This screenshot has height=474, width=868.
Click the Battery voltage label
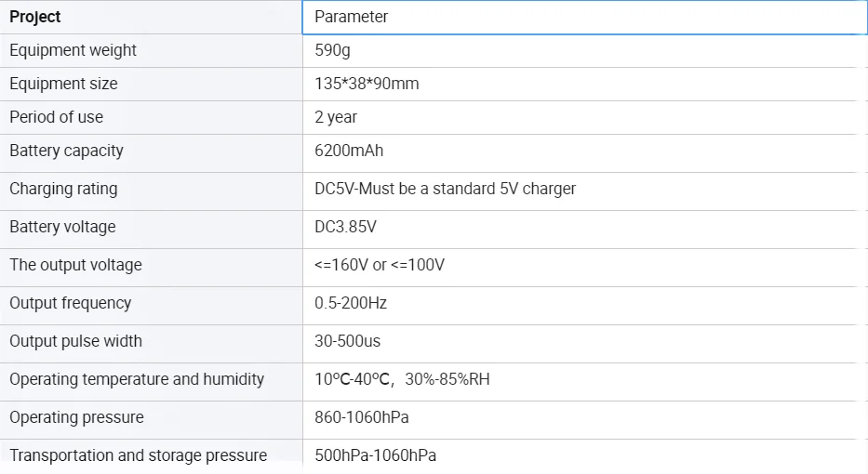151,227
